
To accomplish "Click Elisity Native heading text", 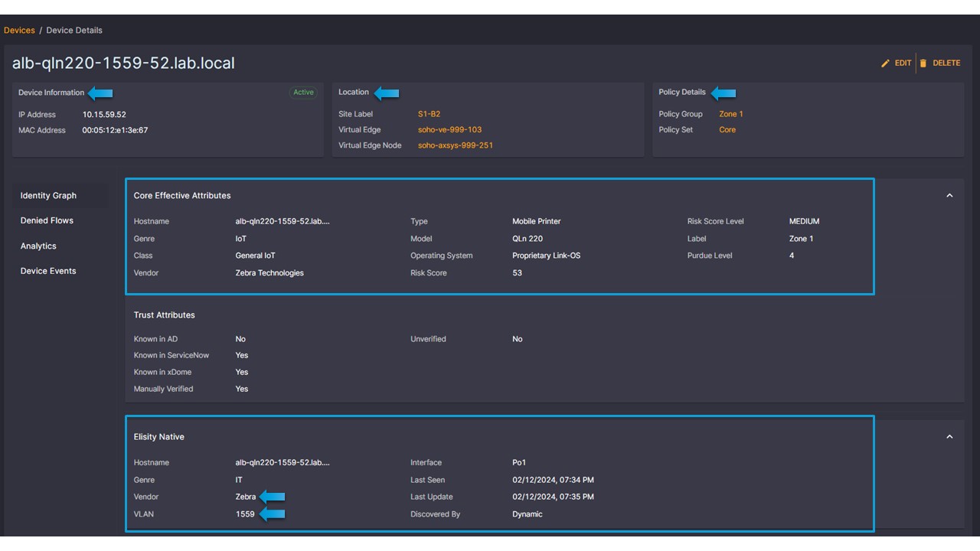I will point(158,437).
